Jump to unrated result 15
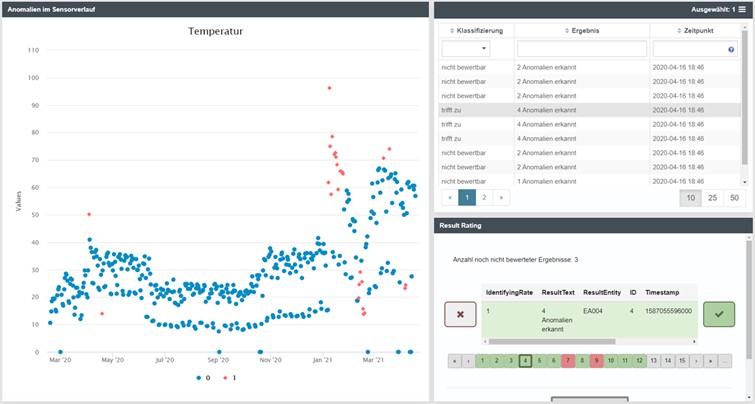755x404 pixels. coord(682,361)
